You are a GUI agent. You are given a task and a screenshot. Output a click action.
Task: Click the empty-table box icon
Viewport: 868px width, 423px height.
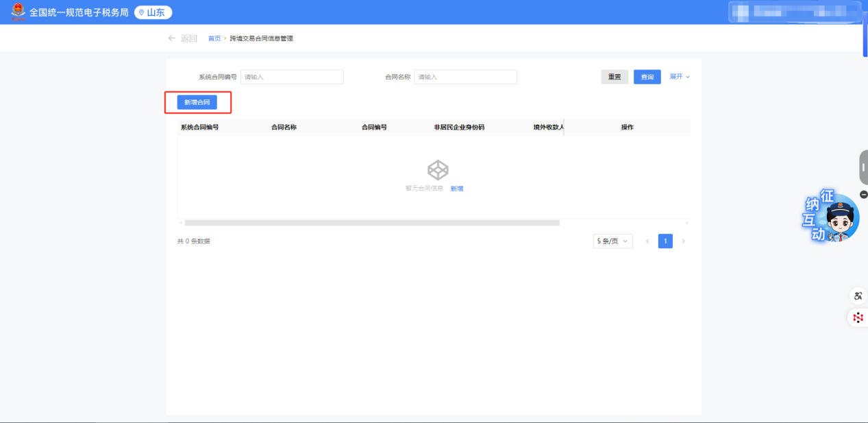pyautogui.click(x=438, y=170)
